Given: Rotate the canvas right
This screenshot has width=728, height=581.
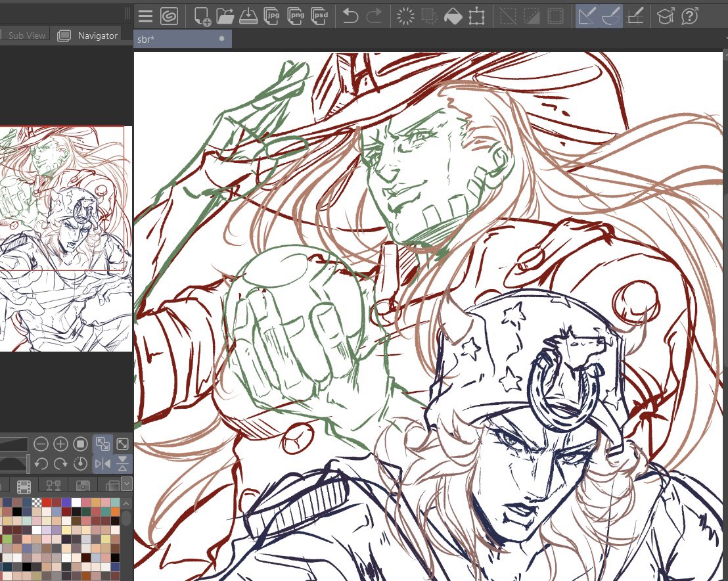Looking at the screenshot, I should pos(61,463).
